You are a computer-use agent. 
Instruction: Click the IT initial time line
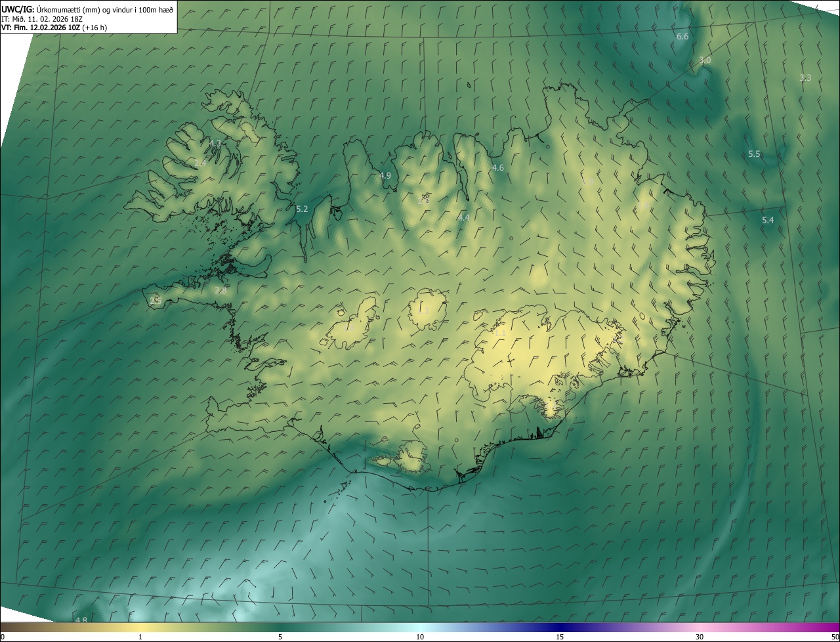[x=42, y=18]
